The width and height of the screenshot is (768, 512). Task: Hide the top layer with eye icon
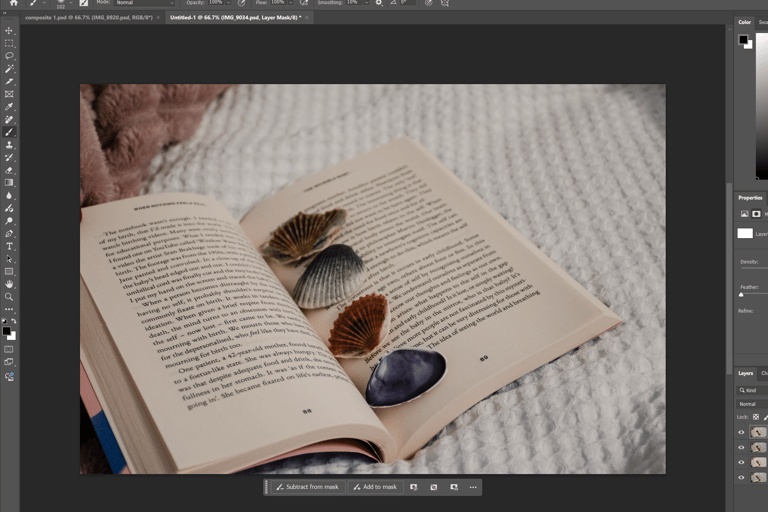click(741, 432)
